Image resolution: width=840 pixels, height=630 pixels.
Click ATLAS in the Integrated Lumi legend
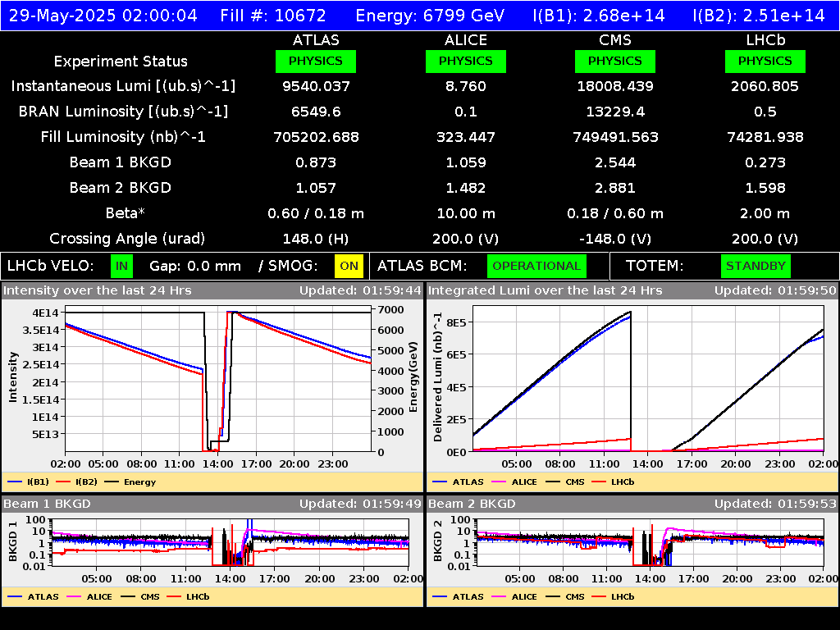(468, 482)
